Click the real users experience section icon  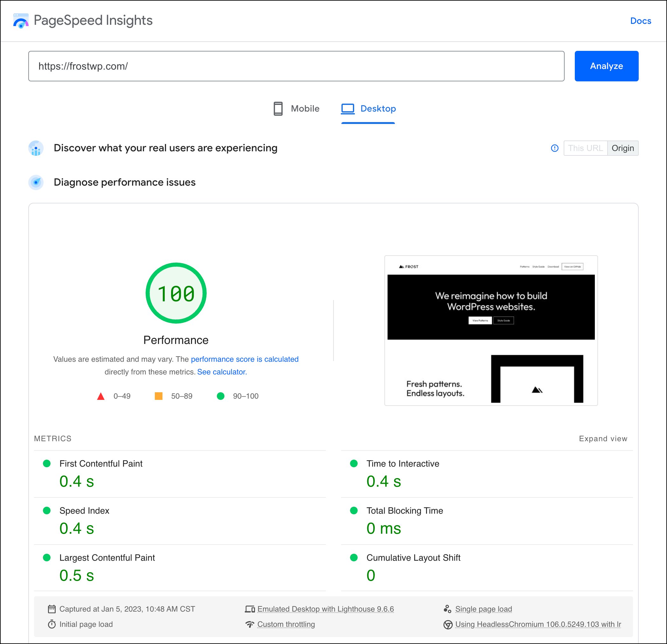coord(36,148)
